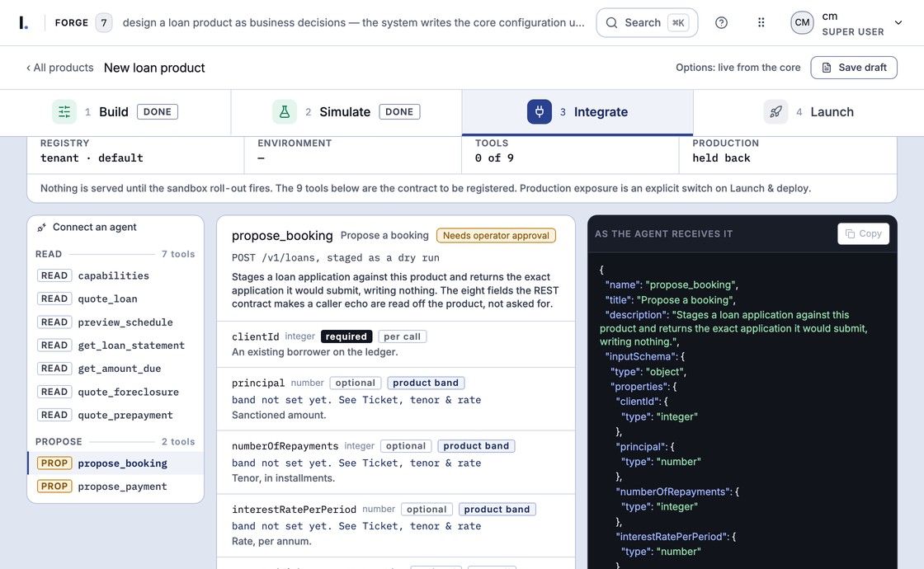Screen dimensions: 924x569
Task: Open the Search box
Action: click(647, 23)
